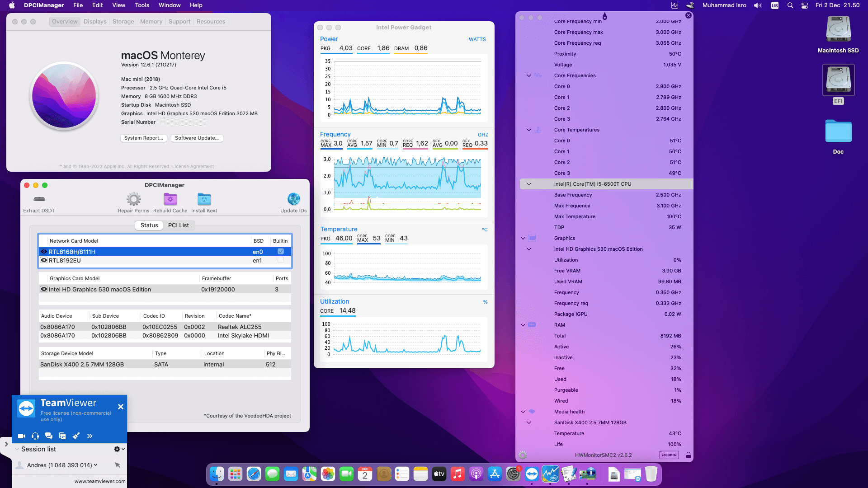The width and height of the screenshot is (868, 488).
Task: Open Storage tab in About This Mac
Action: 123,22
